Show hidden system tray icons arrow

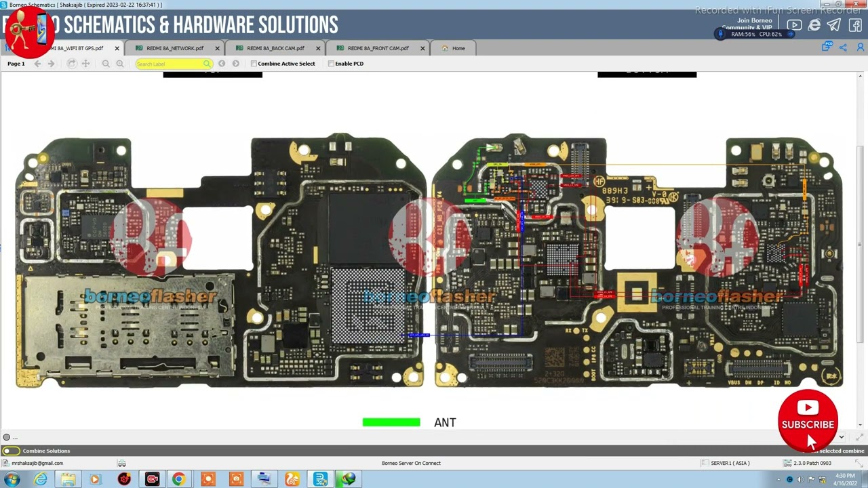778,480
